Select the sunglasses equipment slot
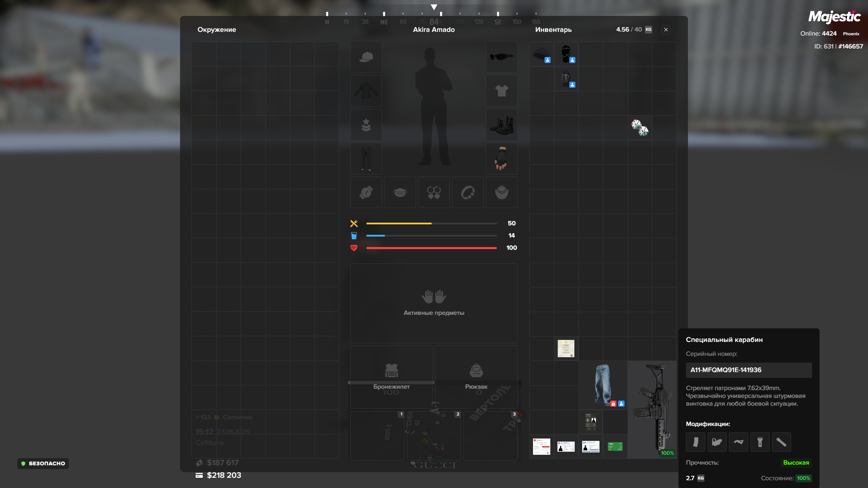The image size is (868, 488). pos(501,57)
